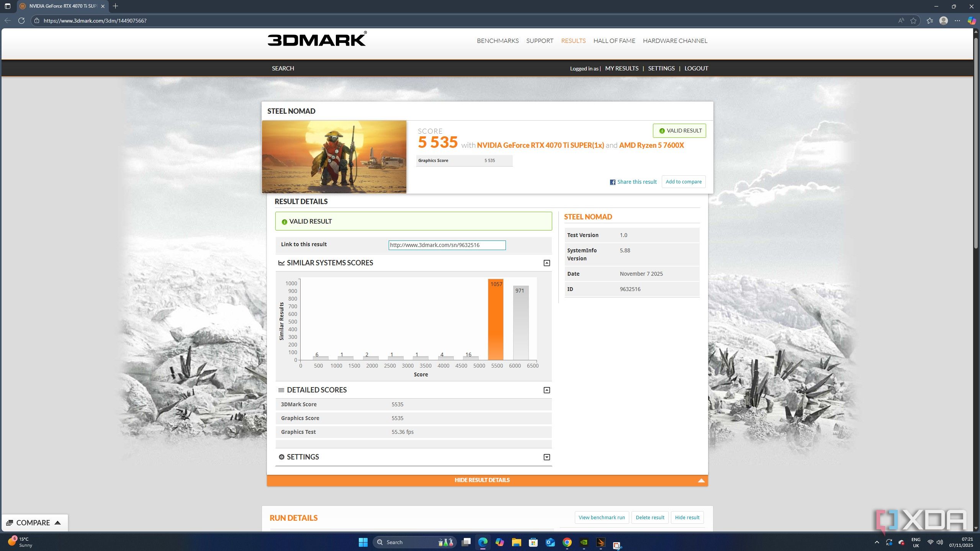Close the NVIDIA GeForce RTX tab

[x=103, y=6]
